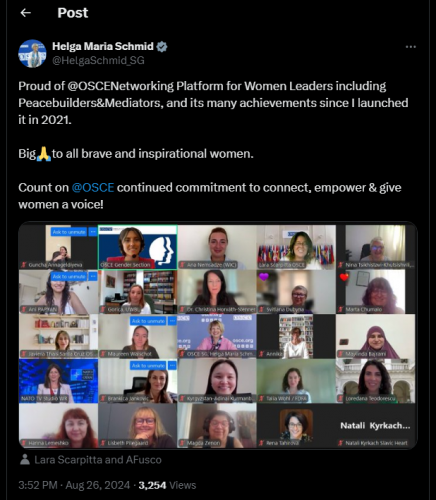Click Ask to unmute on Ani's tile
Screen dimensions: 436x500
pos(69,276)
